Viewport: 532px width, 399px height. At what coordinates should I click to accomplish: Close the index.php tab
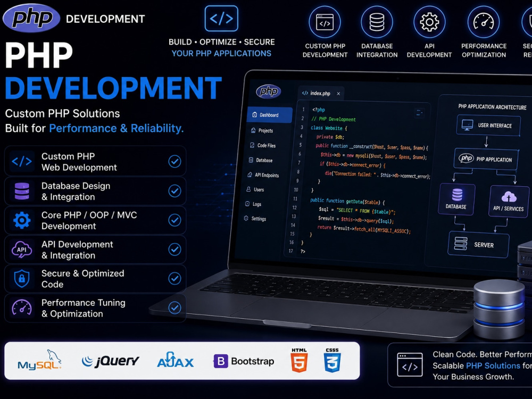pyautogui.click(x=338, y=94)
